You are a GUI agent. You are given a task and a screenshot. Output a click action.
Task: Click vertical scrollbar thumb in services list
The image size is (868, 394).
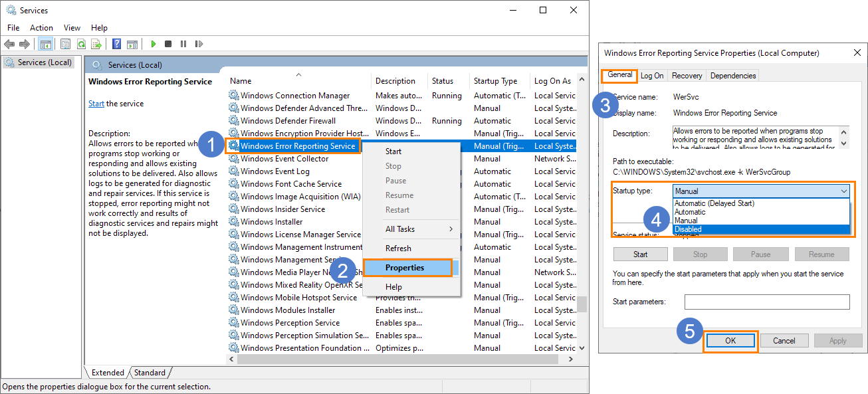tap(582, 304)
